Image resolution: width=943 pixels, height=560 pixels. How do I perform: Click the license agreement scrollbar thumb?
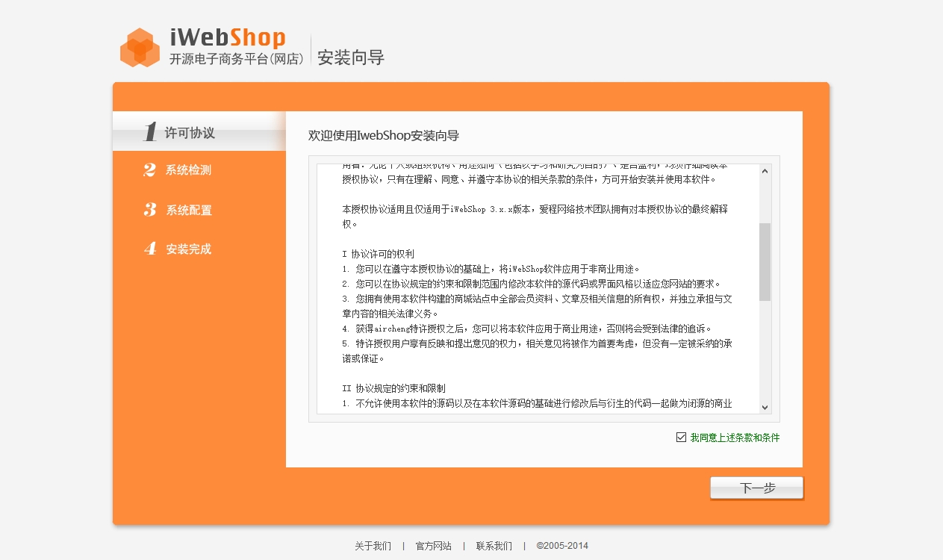[x=765, y=261]
